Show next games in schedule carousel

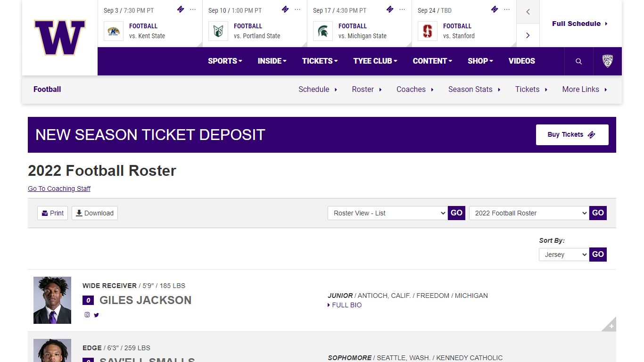click(x=528, y=35)
